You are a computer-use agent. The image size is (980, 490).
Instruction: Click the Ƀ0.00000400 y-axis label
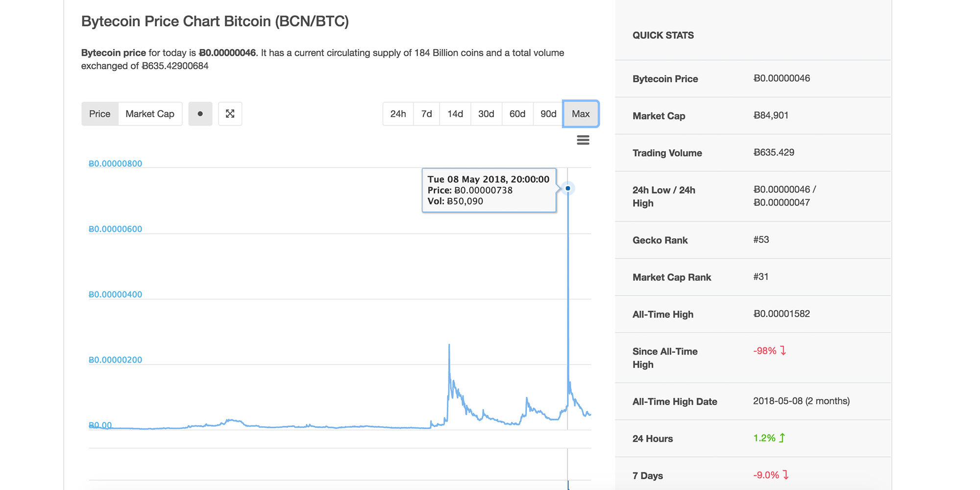pos(115,294)
